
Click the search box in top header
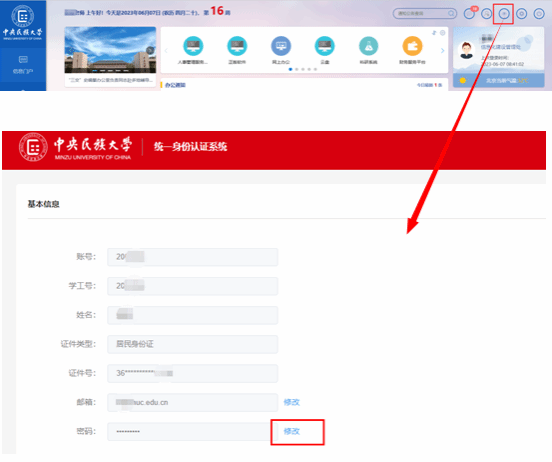click(x=425, y=14)
